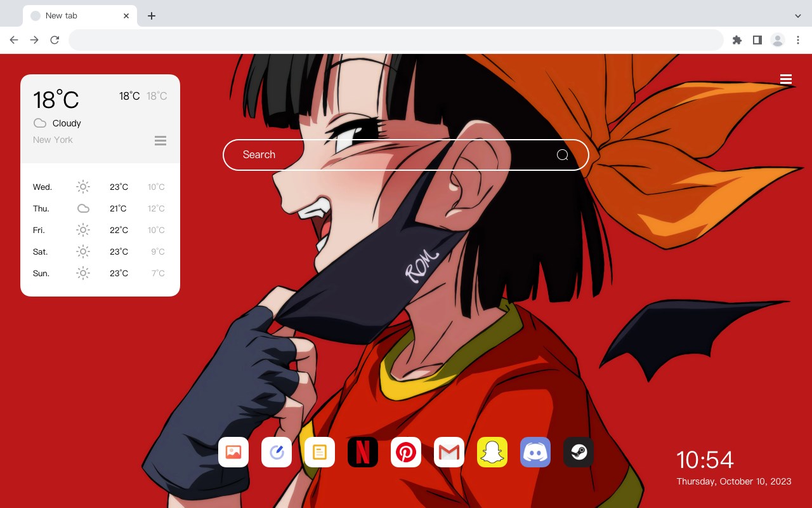812x508 pixels.
Task: Go back to previous page
Action: (14, 40)
